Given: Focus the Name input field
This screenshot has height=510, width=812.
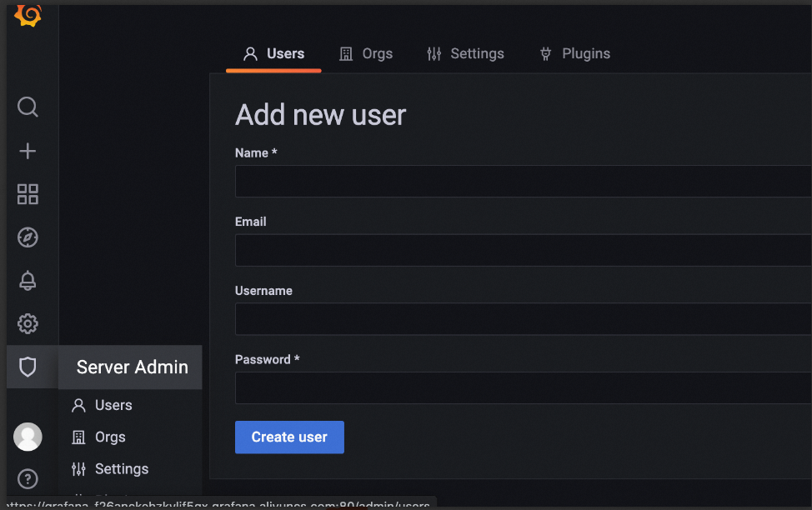Looking at the screenshot, I should [523, 181].
